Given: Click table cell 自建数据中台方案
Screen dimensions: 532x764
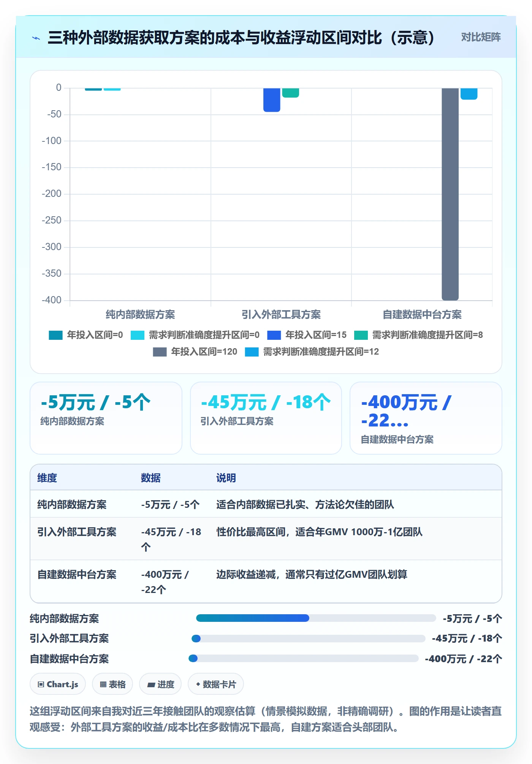Looking at the screenshot, I should pyautogui.click(x=77, y=574).
